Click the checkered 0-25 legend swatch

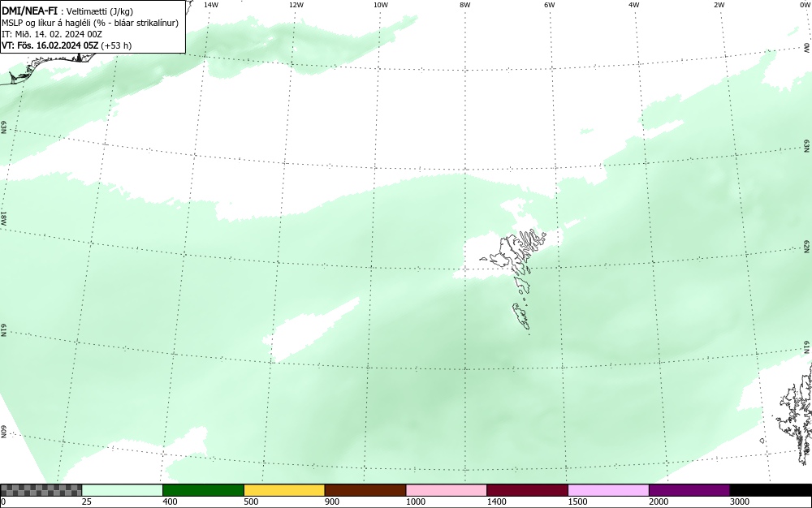pyautogui.click(x=41, y=490)
